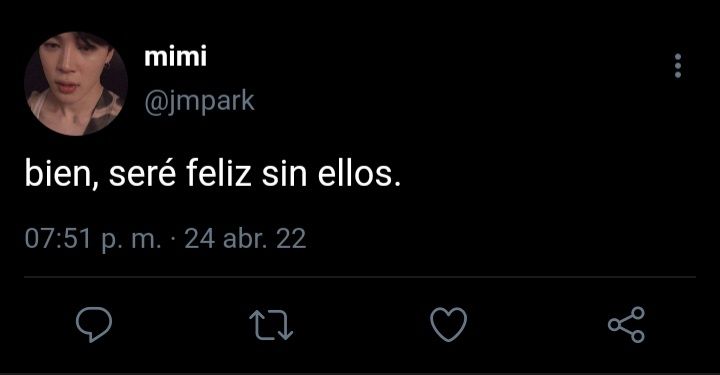Like the tweet with the heart icon
The width and height of the screenshot is (720, 375).
(x=449, y=325)
